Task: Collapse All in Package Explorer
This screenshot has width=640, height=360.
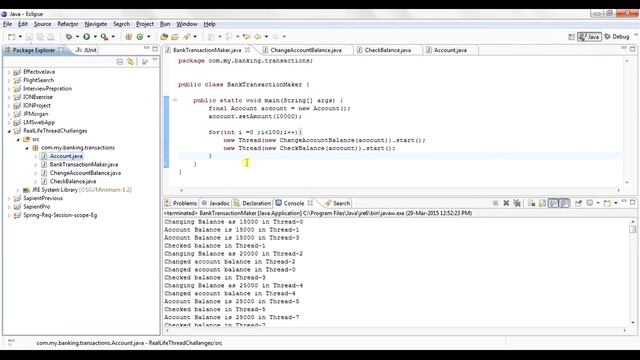Action: (x=120, y=62)
